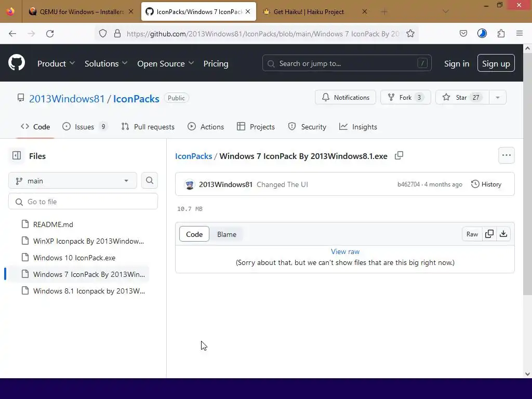Reload the page with the refresh icon
The width and height of the screenshot is (532, 399).
click(50, 34)
